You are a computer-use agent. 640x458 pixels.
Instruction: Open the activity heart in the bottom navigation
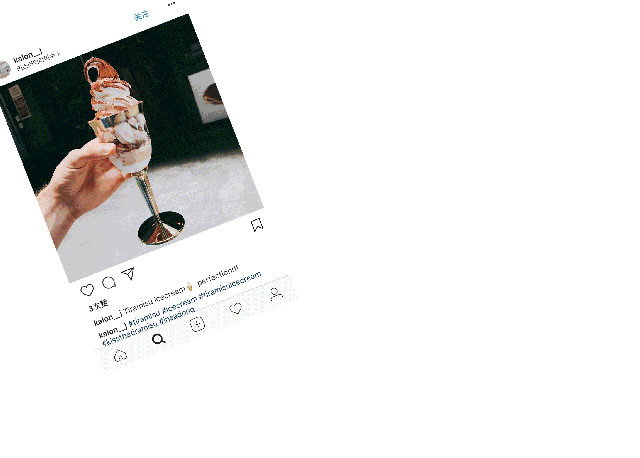coord(236,309)
